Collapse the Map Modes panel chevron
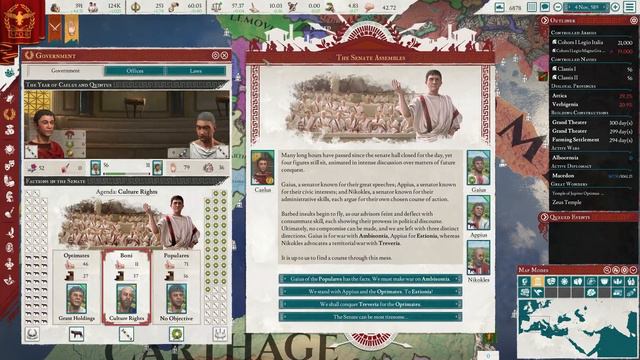 point(633,270)
